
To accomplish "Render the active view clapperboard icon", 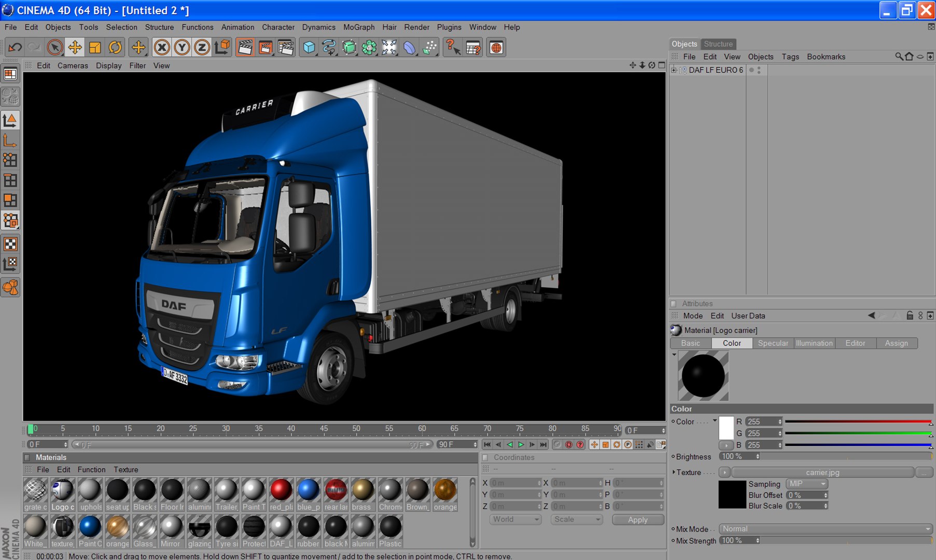I will (x=245, y=48).
